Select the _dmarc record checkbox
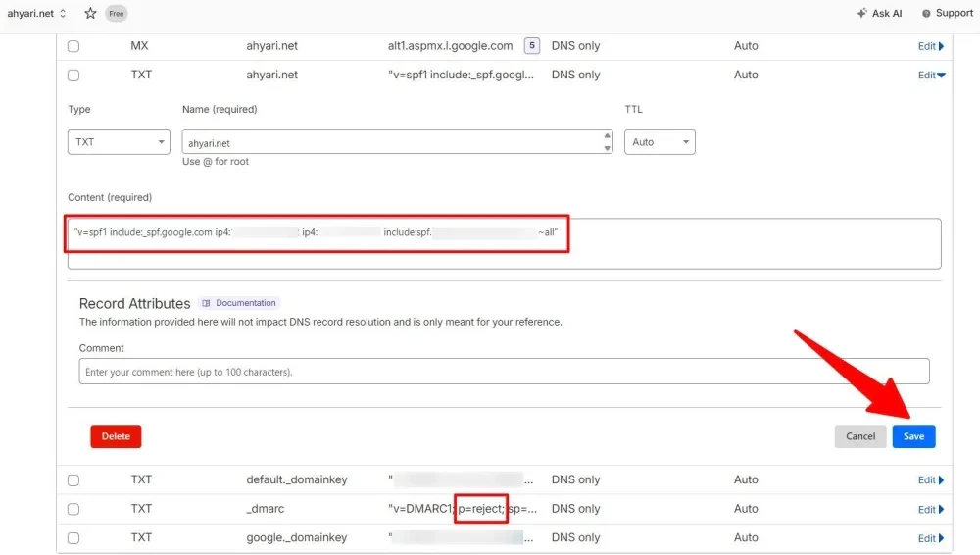The height and width of the screenshot is (555, 980). 73,509
